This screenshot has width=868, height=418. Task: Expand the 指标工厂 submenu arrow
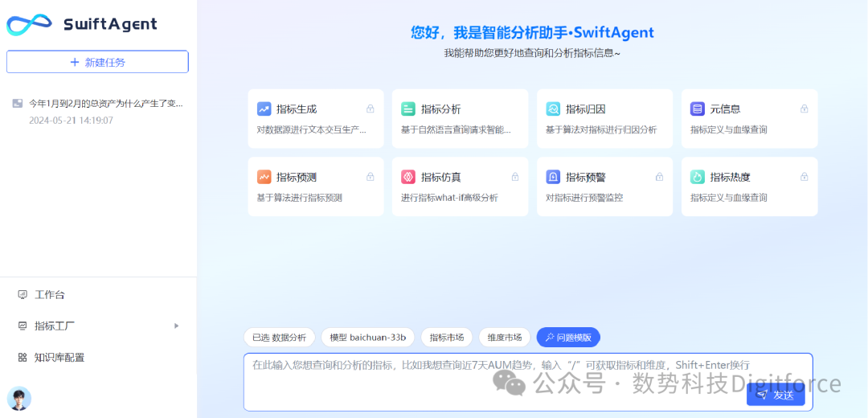[177, 326]
